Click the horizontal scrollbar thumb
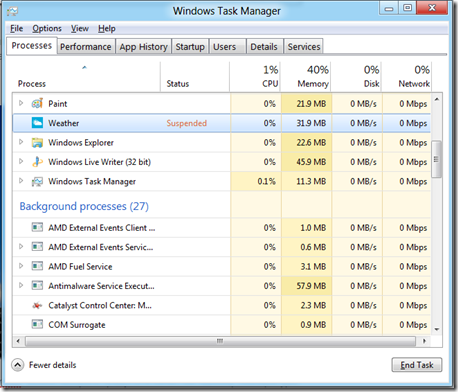The image size is (458, 392). coord(220,341)
